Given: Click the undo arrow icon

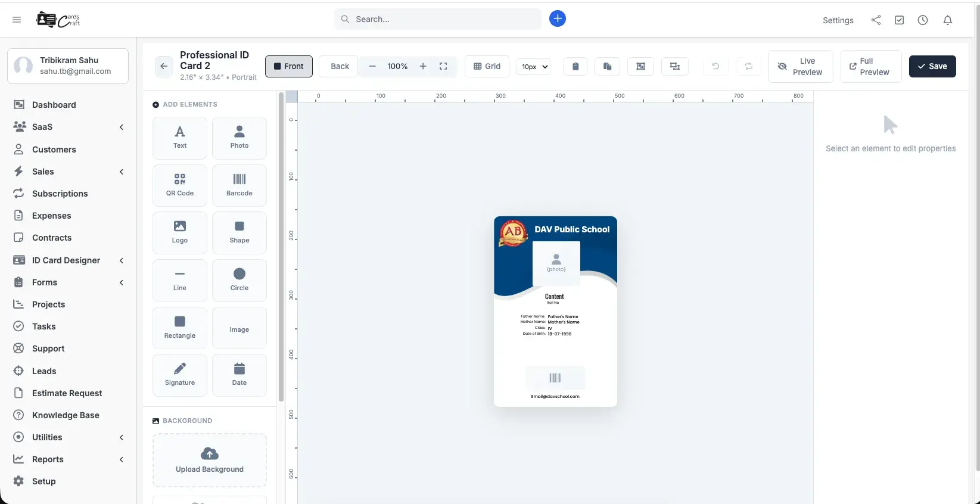Looking at the screenshot, I should pos(715,66).
